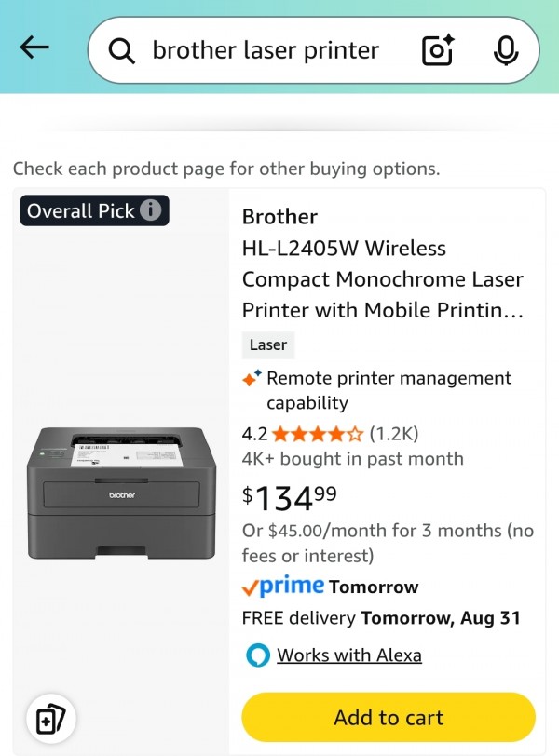Tap the compare items icon

[x=50, y=719]
